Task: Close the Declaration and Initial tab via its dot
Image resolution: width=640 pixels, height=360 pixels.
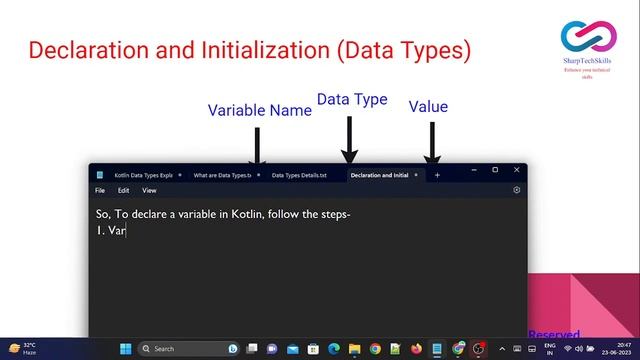Action: click(x=416, y=175)
